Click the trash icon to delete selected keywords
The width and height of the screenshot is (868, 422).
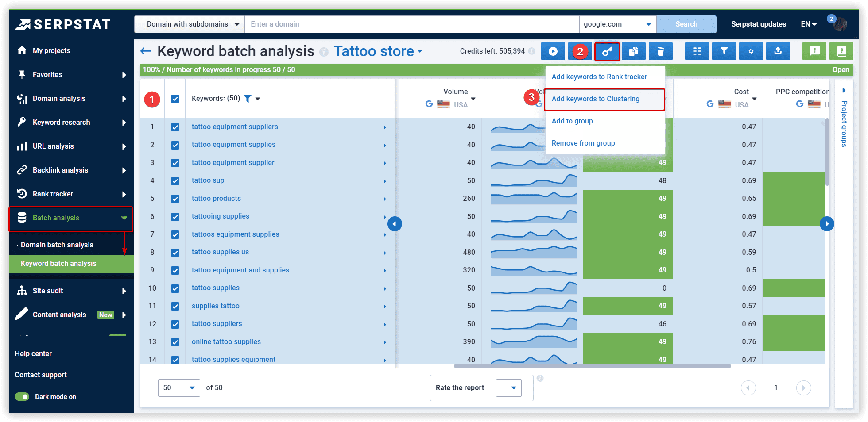pos(660,51)
